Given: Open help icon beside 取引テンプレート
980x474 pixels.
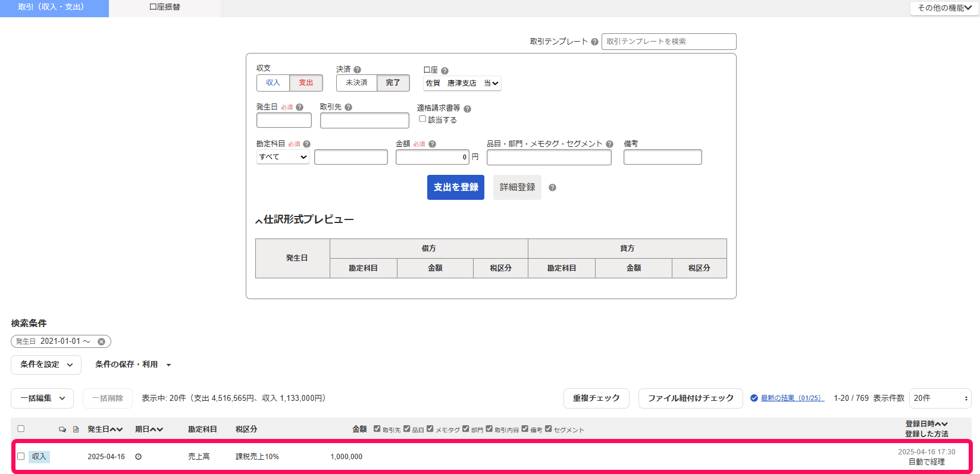Looking at the screenshot, I should (594, 42).
